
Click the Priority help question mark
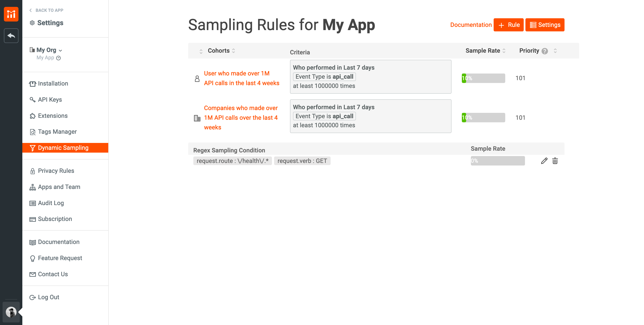coord(545,51)
